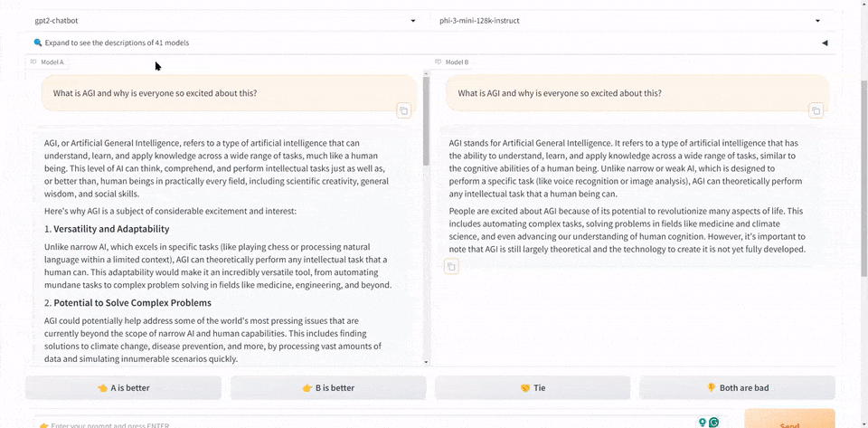Click text 'Here's why AGI is a subject'
Screen dimensions: 868x428
click(171, 211)
